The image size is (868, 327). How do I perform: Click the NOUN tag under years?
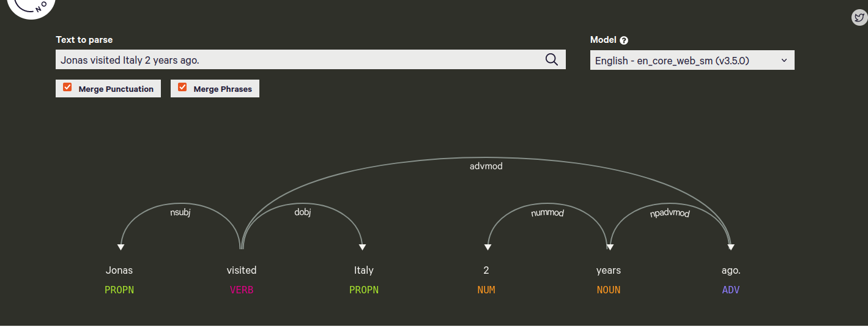(609, 290)
